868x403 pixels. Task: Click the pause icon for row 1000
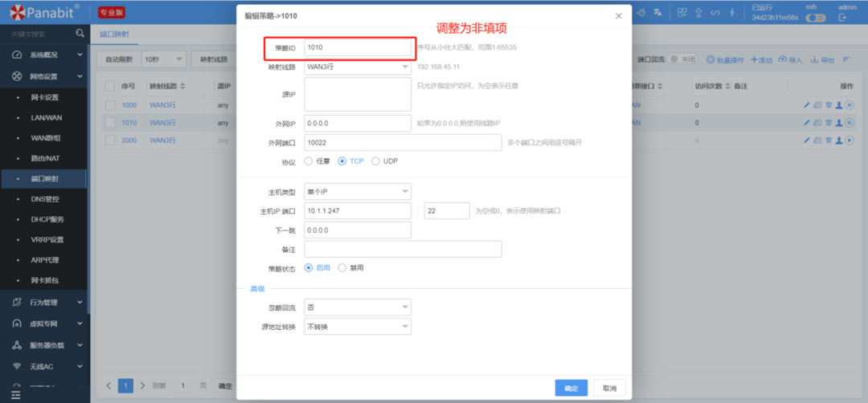[x=850, y=105]
